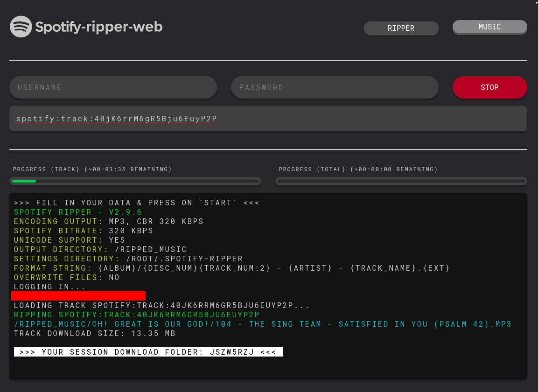Click the 'SPOTIFY RIPPER - V2.9.6' line
The image size is (538, 392).
click(x=77, y=212)
